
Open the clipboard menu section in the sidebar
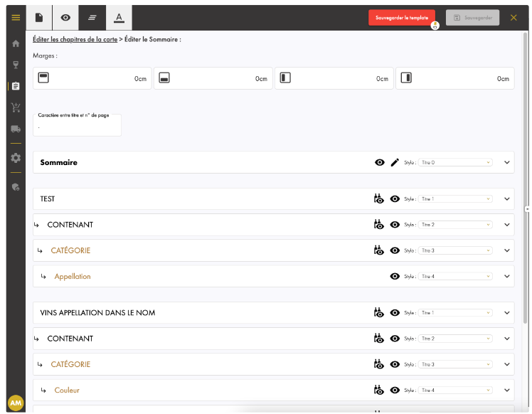coord(16,86)
